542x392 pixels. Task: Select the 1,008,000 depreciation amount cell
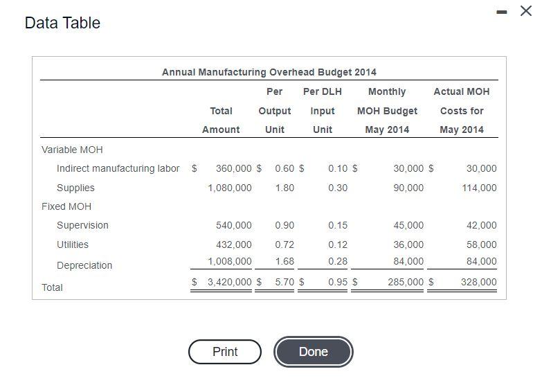pyautogui.click(x=230, y=261)
